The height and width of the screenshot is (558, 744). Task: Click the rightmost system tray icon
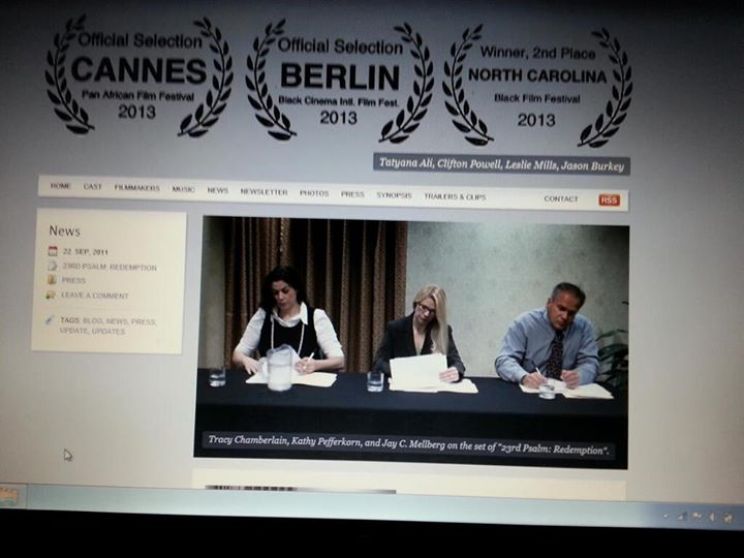(x=727, y=517)
